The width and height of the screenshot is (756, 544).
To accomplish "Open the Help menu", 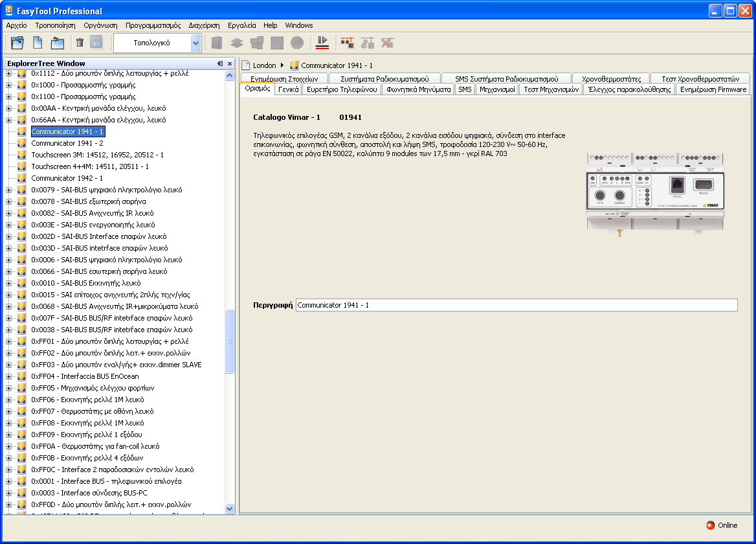I will [x=270, y=25].
